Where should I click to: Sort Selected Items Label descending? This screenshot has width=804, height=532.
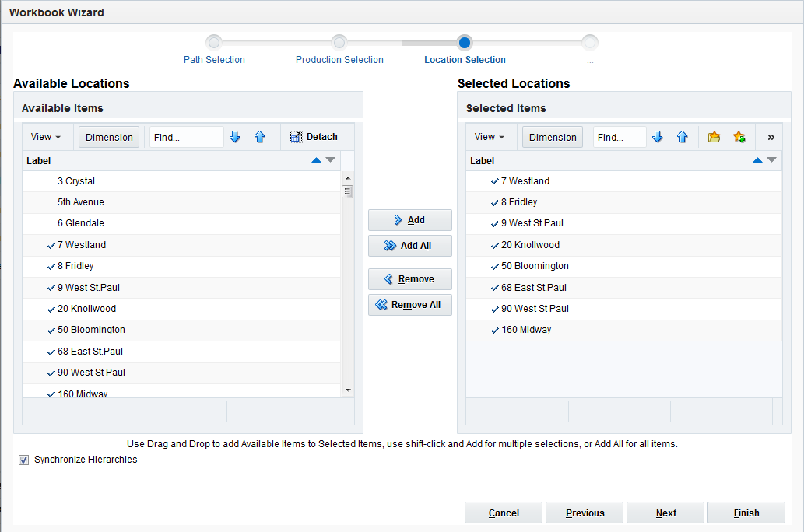[771, 160]
